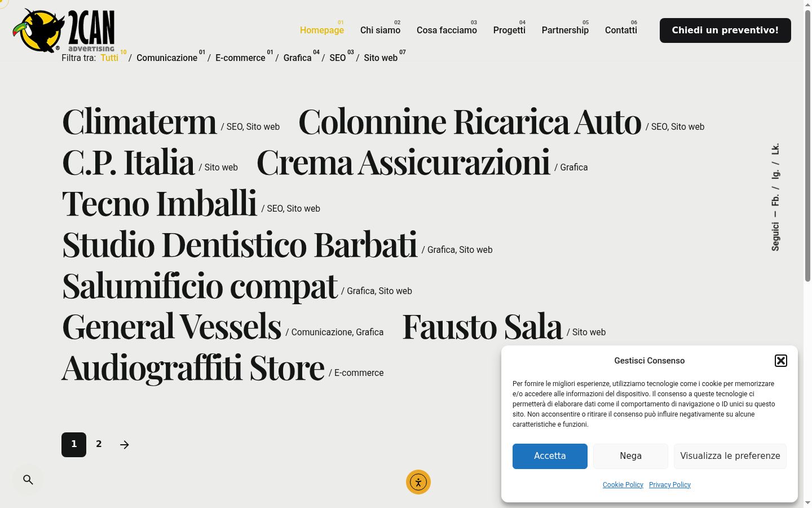Open Contatti menu item

621,30
